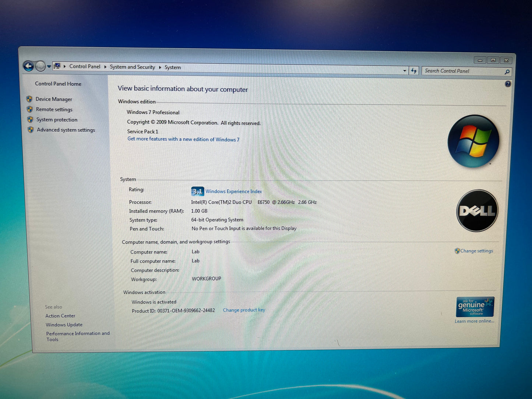Click the shield icon beside Device Manager
Screen dimensions: 532x399
click(x=29, y=99)
